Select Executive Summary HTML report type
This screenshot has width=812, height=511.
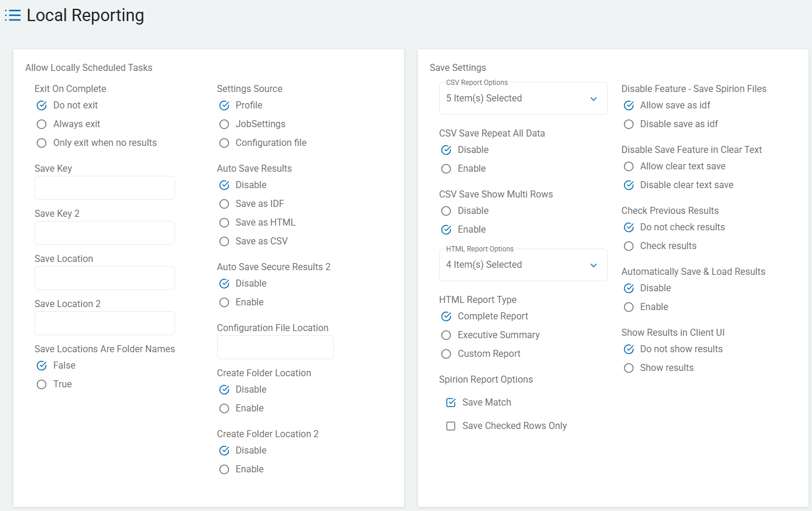click(446, 335)
